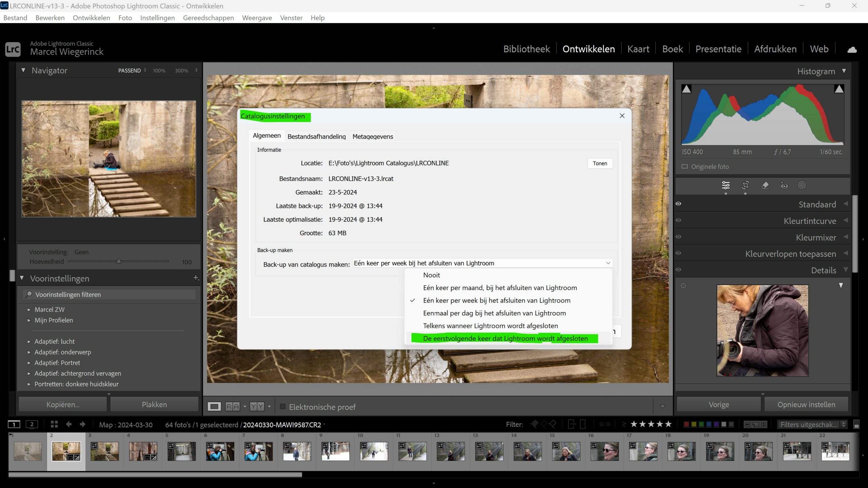Viewport: 868px width, 488px height.
Task: Click Opnieuw instellen button
Action: click(x=806, y=405)
